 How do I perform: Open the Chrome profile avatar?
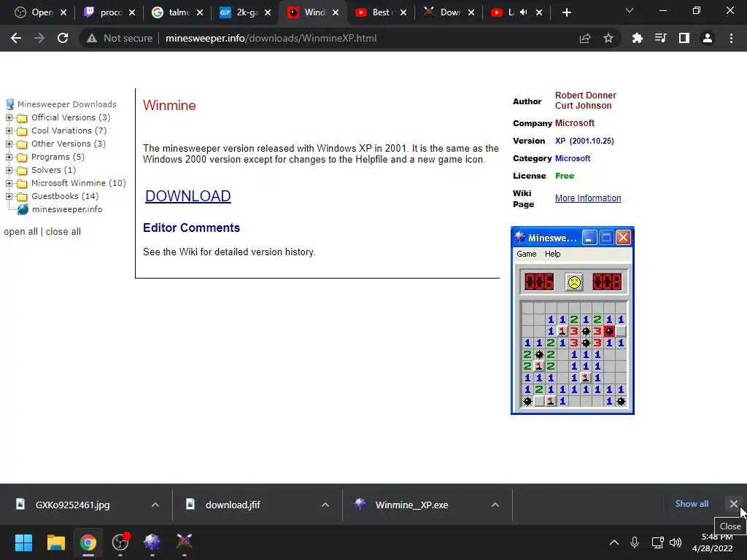pos(708,38)
